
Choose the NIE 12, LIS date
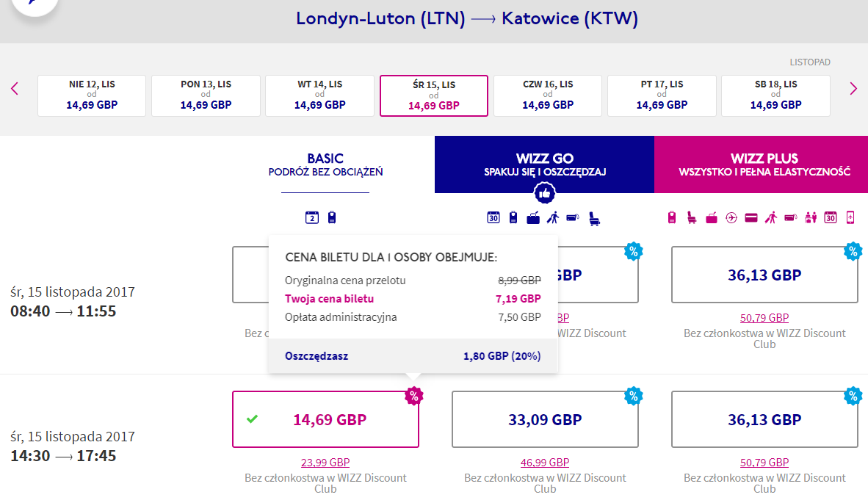pyautogui.click(x=92, y=95)
